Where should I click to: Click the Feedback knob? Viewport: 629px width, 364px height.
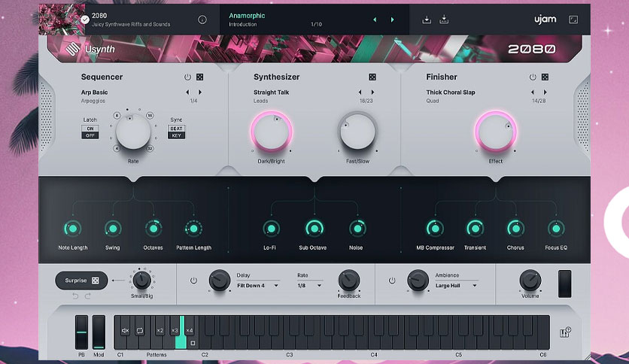349,281
